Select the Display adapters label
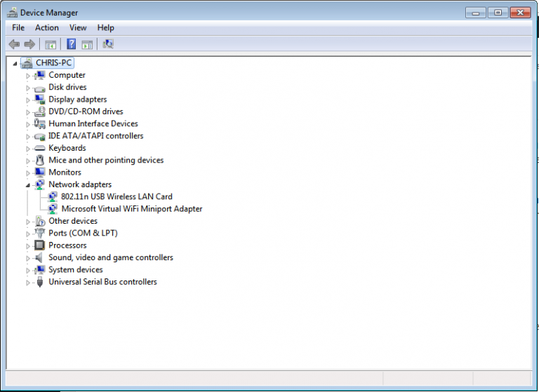Viewport: 539px width, 392px height. click(78, 100)
